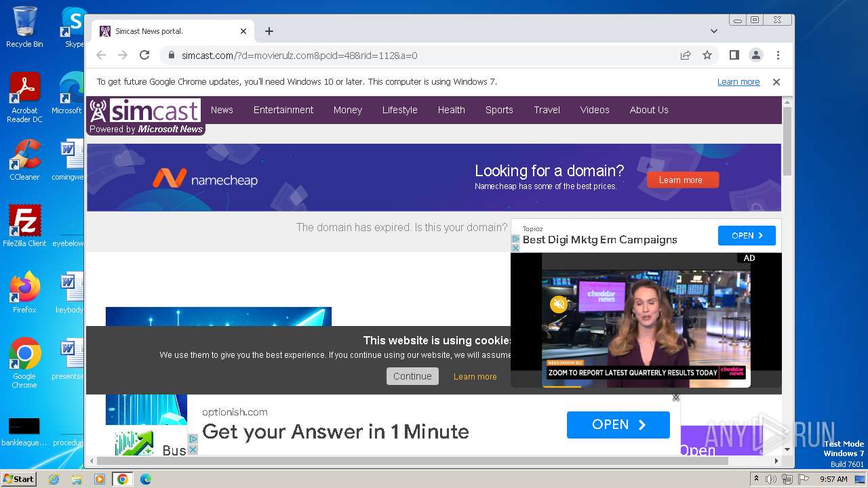Close the Simcast News portal tab

pos(243,31)
